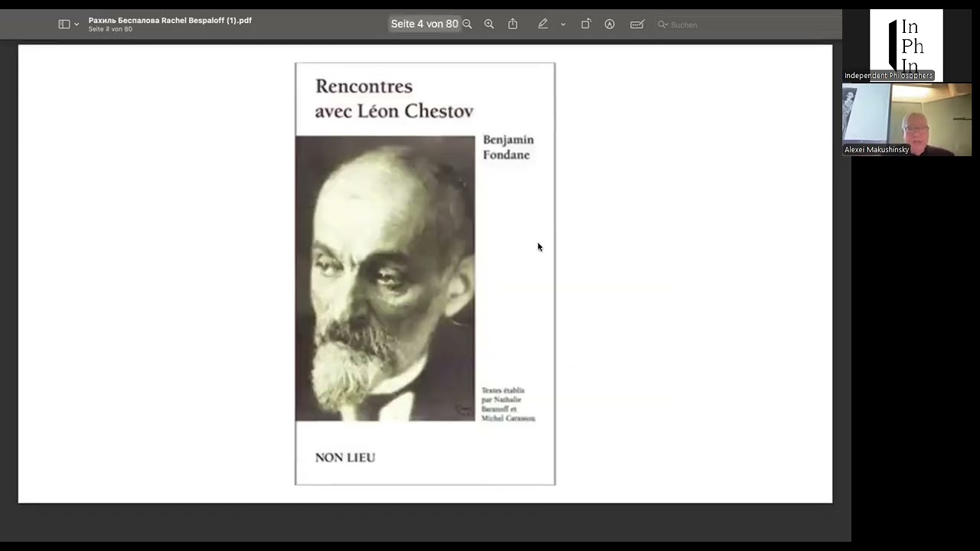The image size is (980, 551).
Task: Expand the highlight color dropdown arrow
Action: click(x=563, y=24)
